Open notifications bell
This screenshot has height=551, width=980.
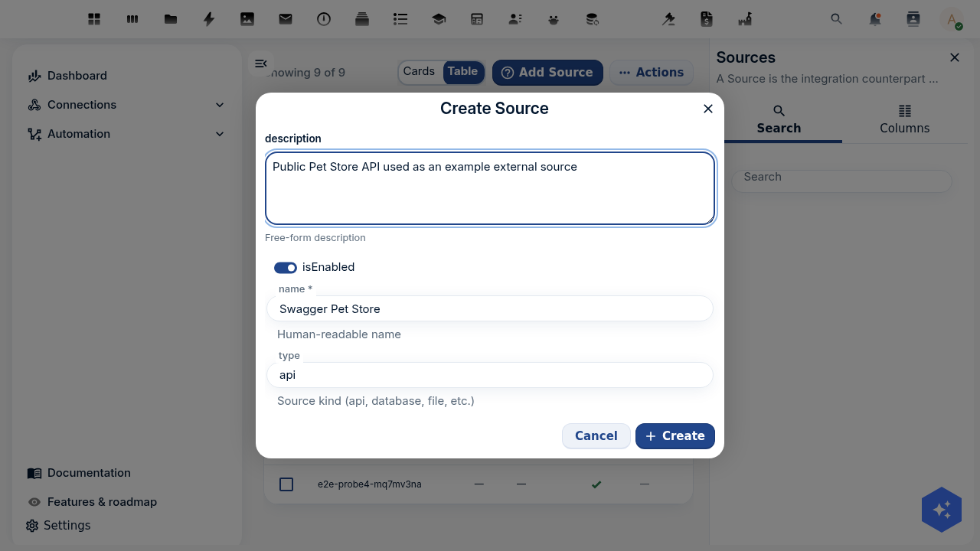pyautogui.click(x=875, y=19)
